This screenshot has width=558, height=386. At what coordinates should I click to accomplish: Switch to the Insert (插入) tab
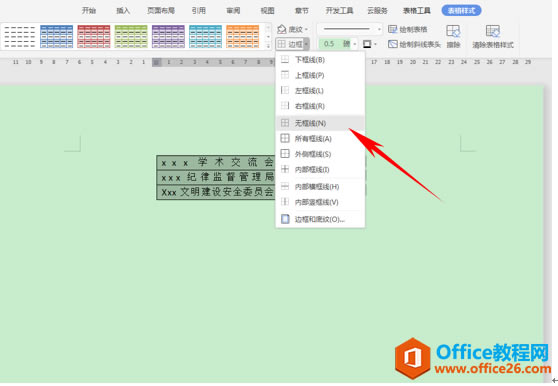coord(123,11)
